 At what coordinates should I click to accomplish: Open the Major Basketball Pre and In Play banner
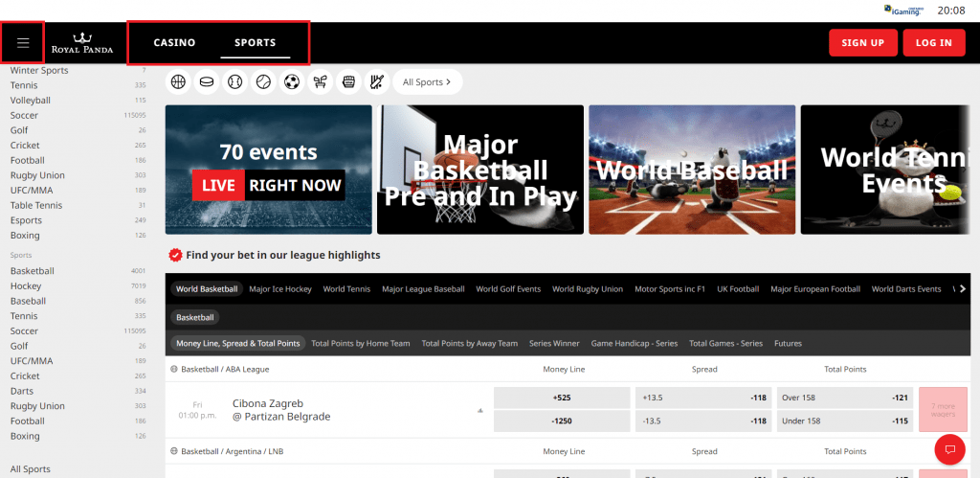[x=480, y=170]
